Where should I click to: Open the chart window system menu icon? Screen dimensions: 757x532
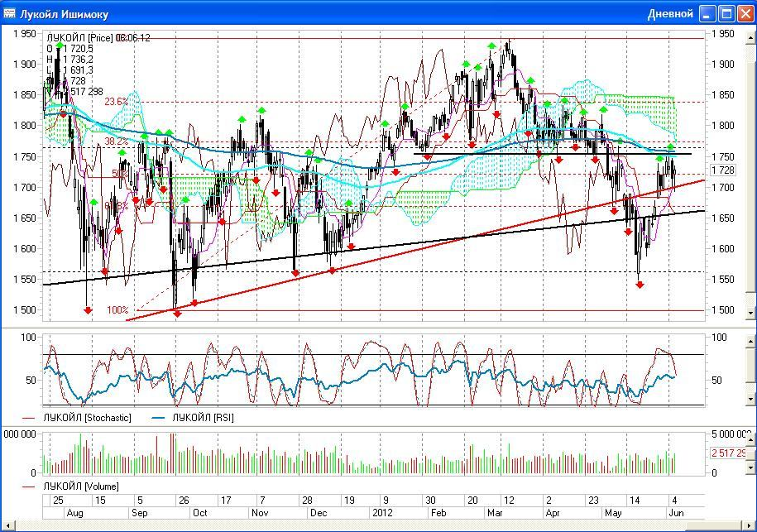(9, 13)
